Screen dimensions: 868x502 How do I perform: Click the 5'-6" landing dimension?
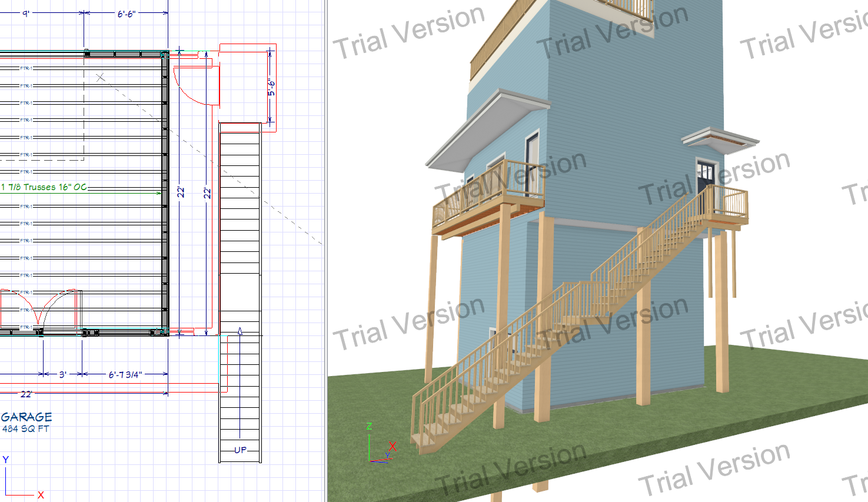pyautogui.click(x=271, y=87)
